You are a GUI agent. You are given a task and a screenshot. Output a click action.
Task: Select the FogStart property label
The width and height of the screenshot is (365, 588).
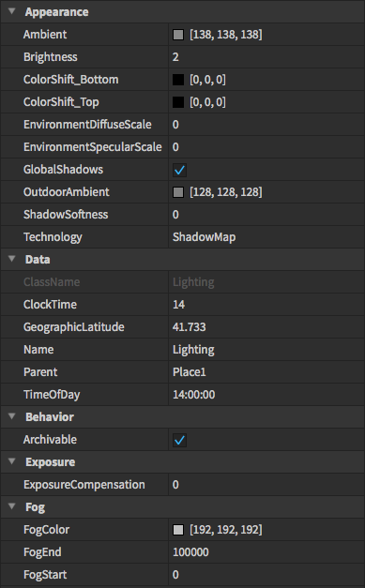click(45, 575)
